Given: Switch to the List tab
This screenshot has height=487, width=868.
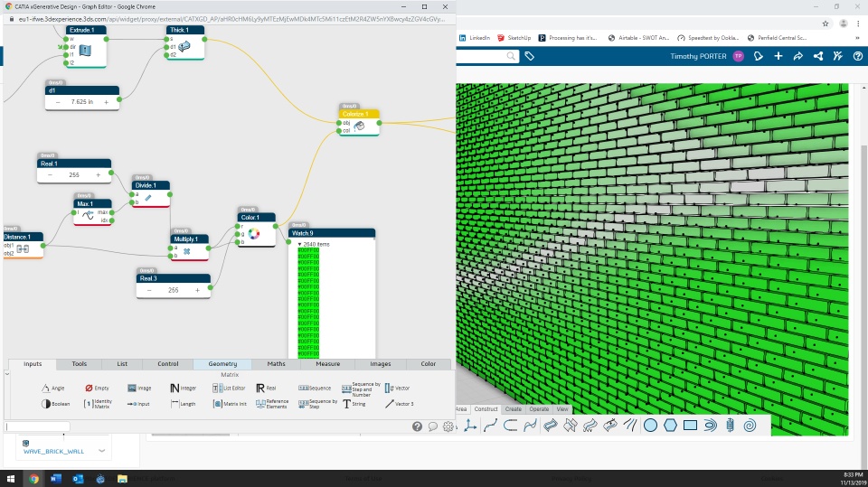Looking at the screenshot, I should [122, 364].
